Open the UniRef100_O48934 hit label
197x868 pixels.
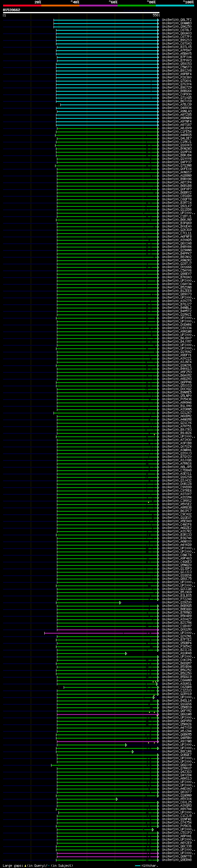coord(176,108)
